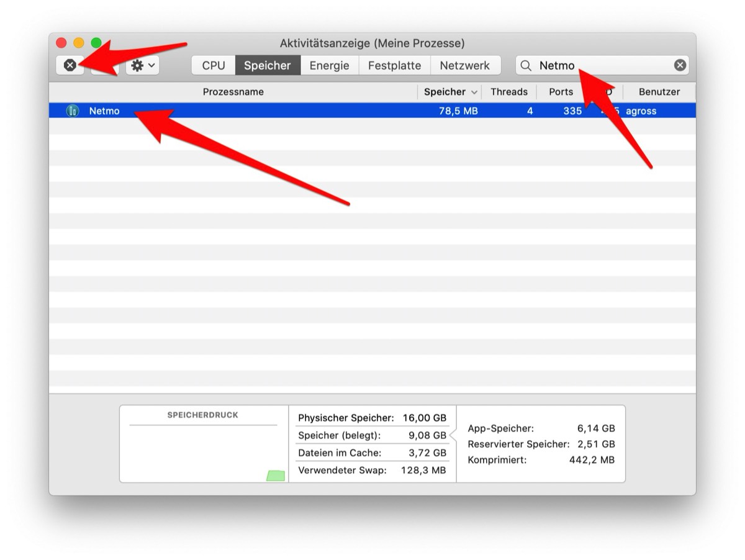
Task: Click the 335 ports value
Action: click(x=572, y=111)
